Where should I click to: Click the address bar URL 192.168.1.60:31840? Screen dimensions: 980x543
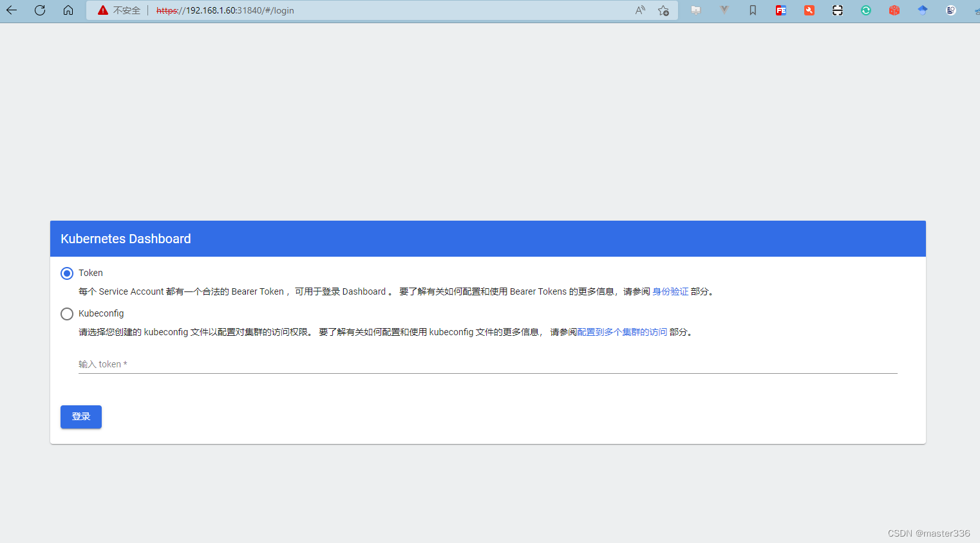tap(225, 10)
